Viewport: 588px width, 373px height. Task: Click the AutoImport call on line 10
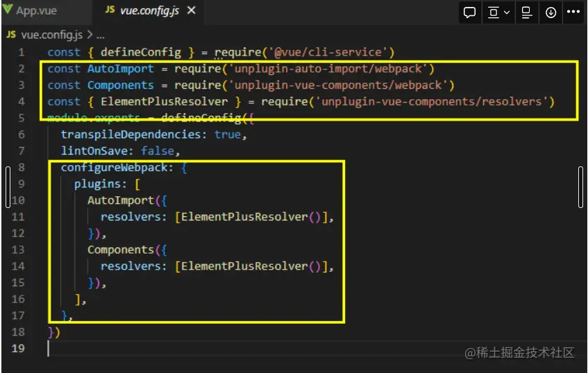[121, 200]
